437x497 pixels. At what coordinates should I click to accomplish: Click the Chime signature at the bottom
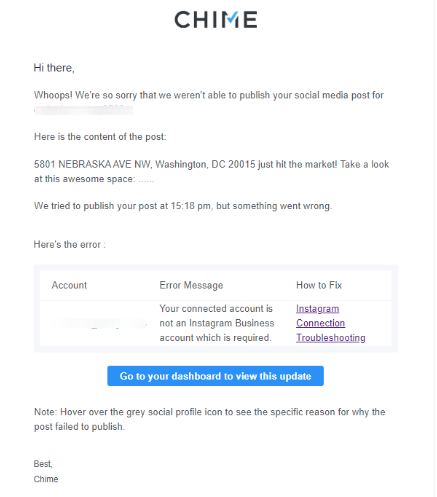click(46, 479)
